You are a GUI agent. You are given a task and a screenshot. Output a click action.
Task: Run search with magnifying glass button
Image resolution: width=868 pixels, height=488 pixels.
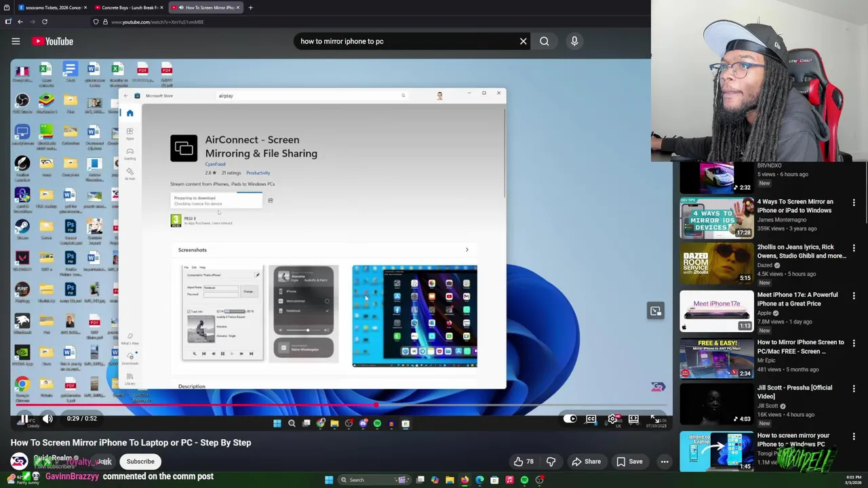pos(545,41)
